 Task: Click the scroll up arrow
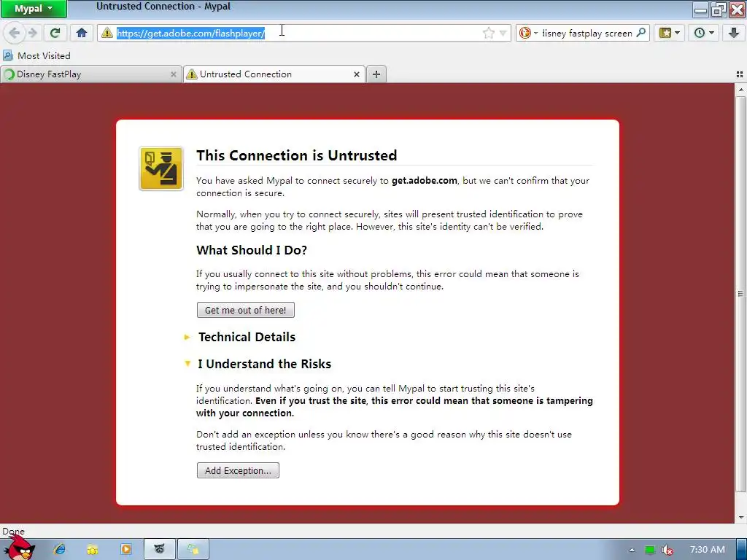pyautogui.click(x=740, y=90)
